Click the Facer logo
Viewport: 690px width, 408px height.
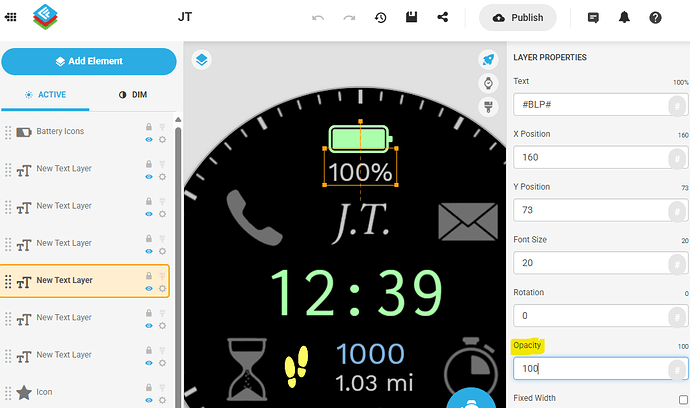pyautogui.click(x=45, y=17)
